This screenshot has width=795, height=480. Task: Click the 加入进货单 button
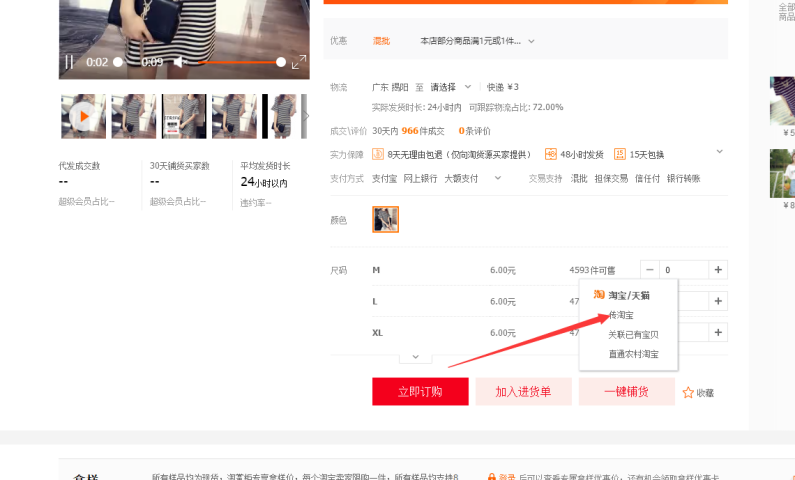(523, 391)
